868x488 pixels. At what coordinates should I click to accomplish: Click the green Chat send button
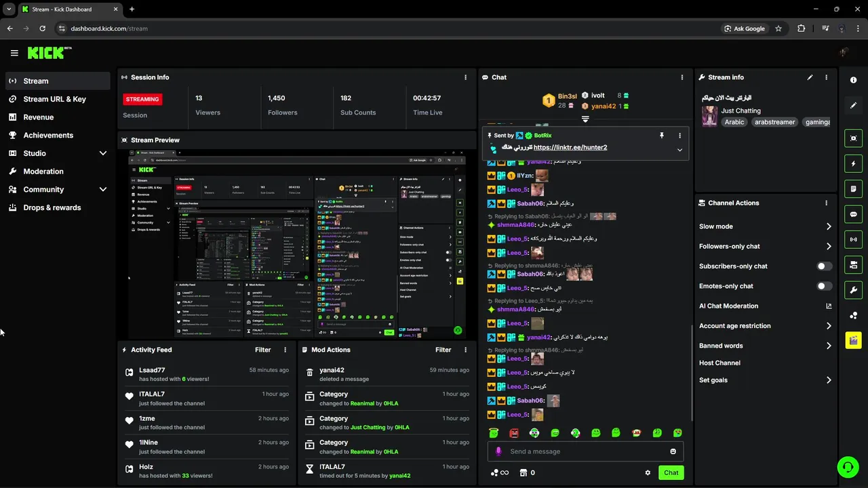[671, 473]
